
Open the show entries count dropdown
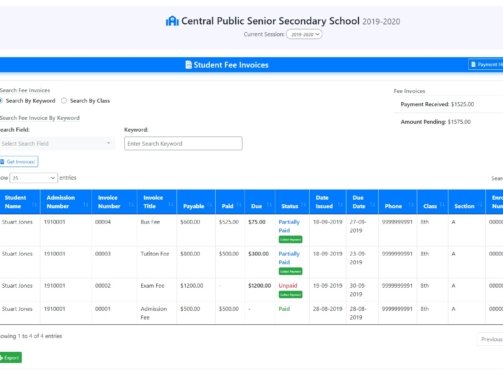coord(33,178)
